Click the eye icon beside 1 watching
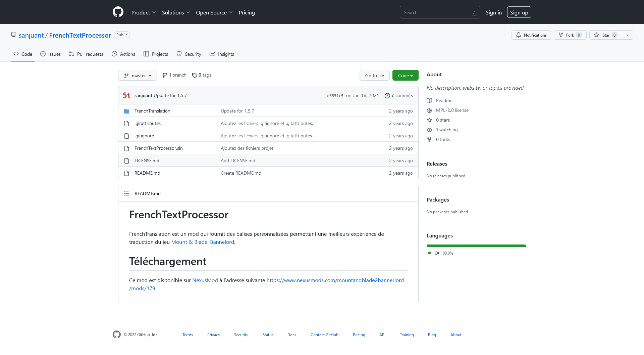The height and width of the screenshot is (355, 644). pos(429,130)
